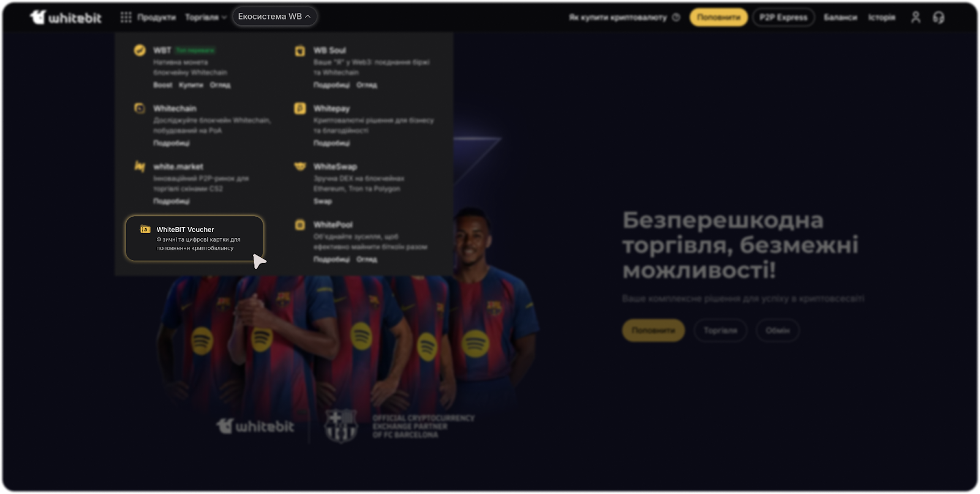Click the WhiteBIT logo in header
This screenshot has width=980, height=494.
coord(66,18)
